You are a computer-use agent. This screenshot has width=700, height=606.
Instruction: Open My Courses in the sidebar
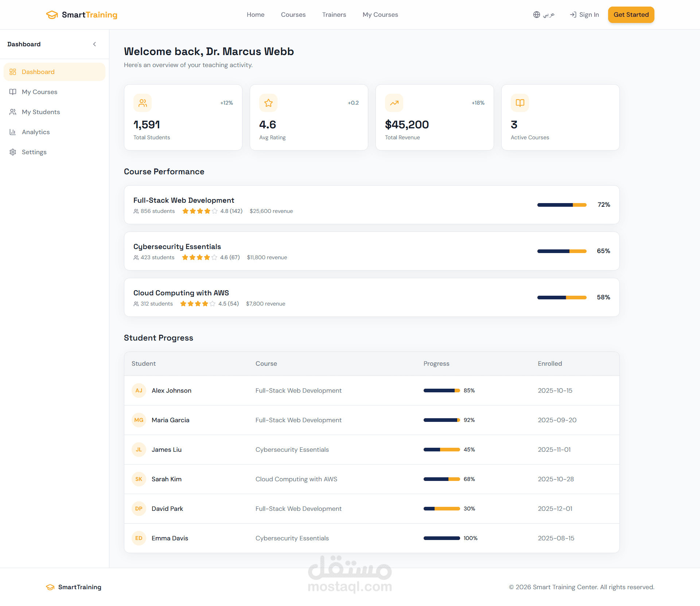(x=39, y=92)
